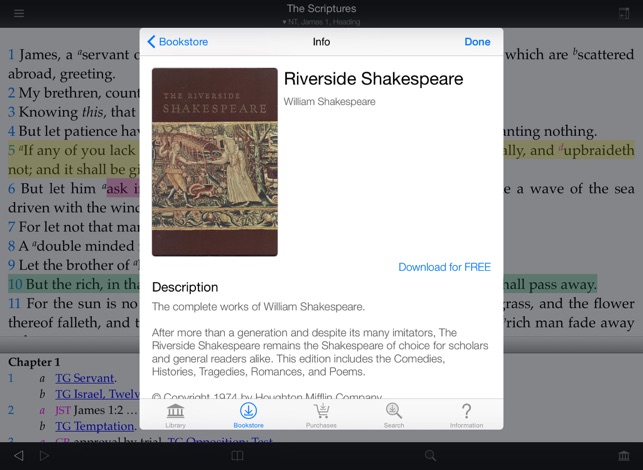Open the Library tab

pyautogui.click(x=175, y=414)
